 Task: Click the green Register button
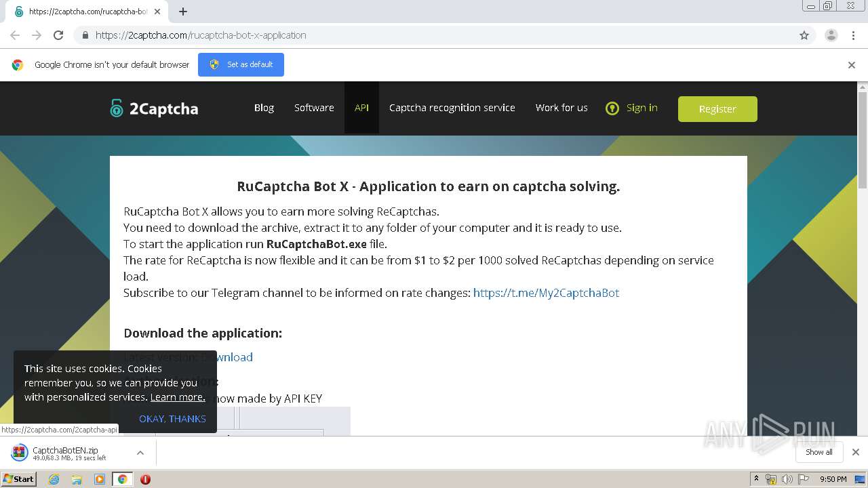coord(717,108)
